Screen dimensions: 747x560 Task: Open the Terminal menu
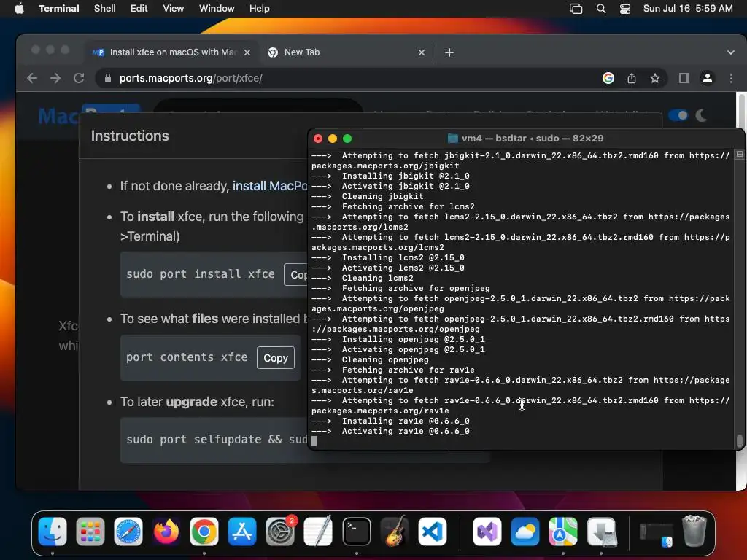coord(59,8)
